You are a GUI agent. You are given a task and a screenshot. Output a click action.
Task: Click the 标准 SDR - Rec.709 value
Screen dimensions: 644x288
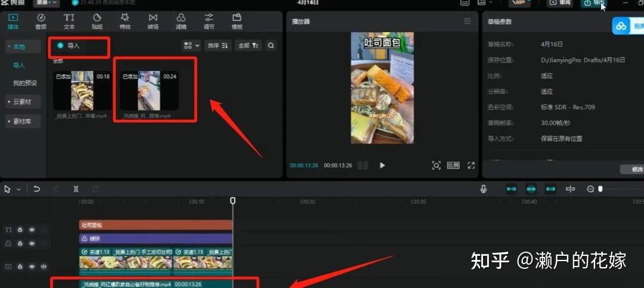click(x=568, y=107)
